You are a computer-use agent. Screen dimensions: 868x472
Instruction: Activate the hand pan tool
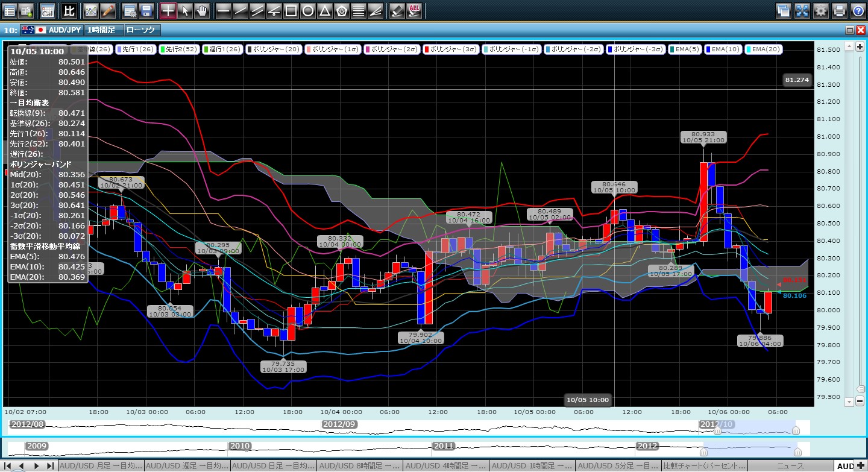pyautogui.click(x=202, y=10)
